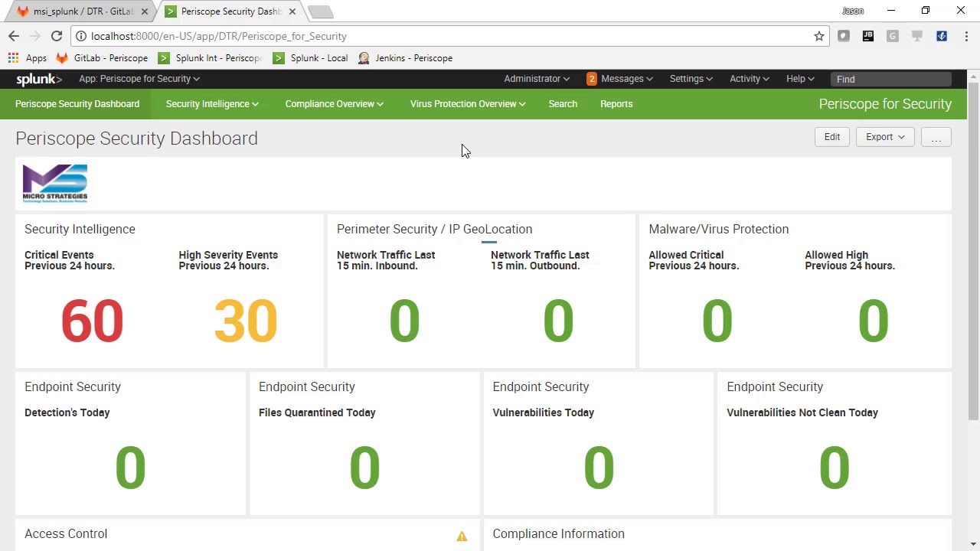Bookmark page with the star icon

coord(819,36)
